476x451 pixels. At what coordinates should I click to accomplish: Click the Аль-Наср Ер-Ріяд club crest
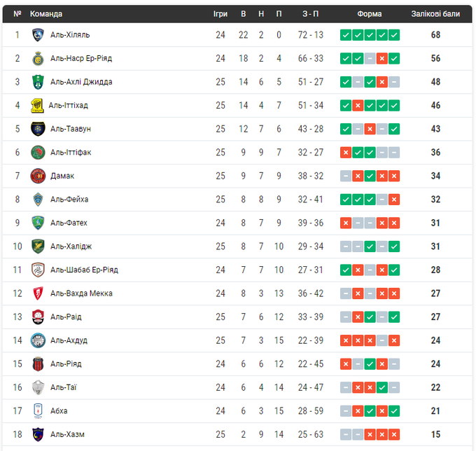click(38, 59)
